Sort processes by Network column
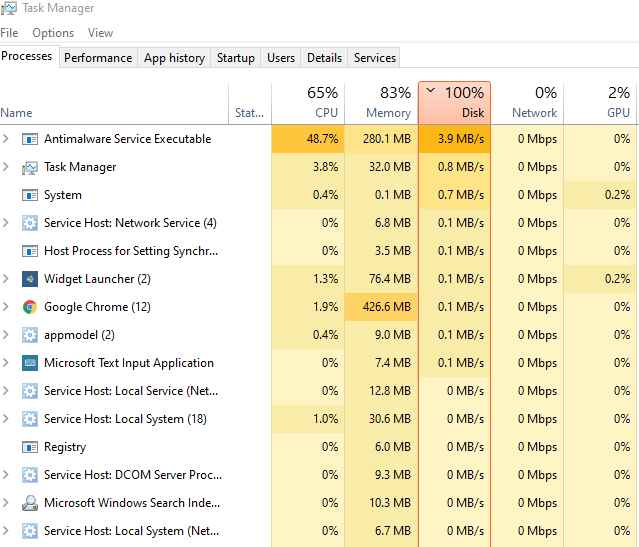The height and width of the screenshot is (547, 639). (x=527, y=104)
